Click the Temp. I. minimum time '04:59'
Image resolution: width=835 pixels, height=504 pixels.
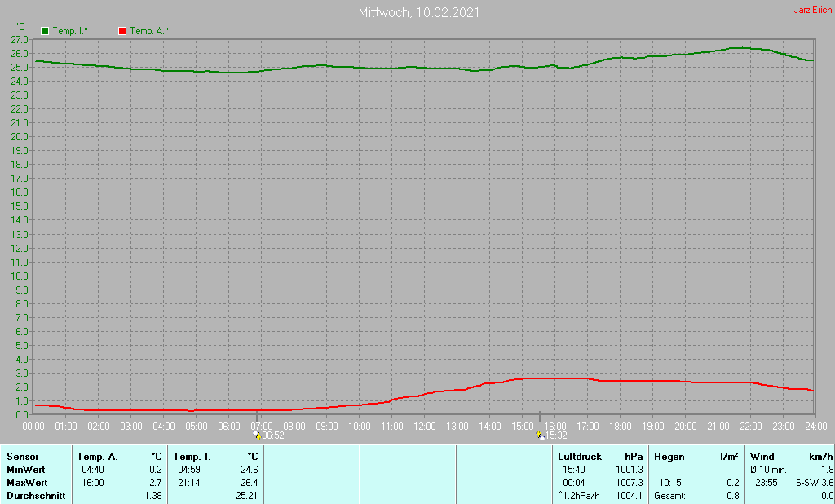pyautogui.click(x=189, y=470)
